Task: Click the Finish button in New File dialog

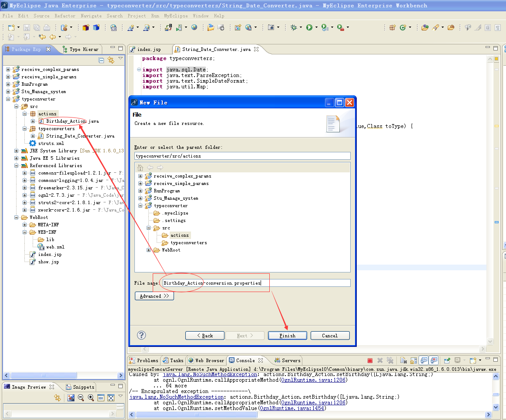Action: click(x=287, y=336)
